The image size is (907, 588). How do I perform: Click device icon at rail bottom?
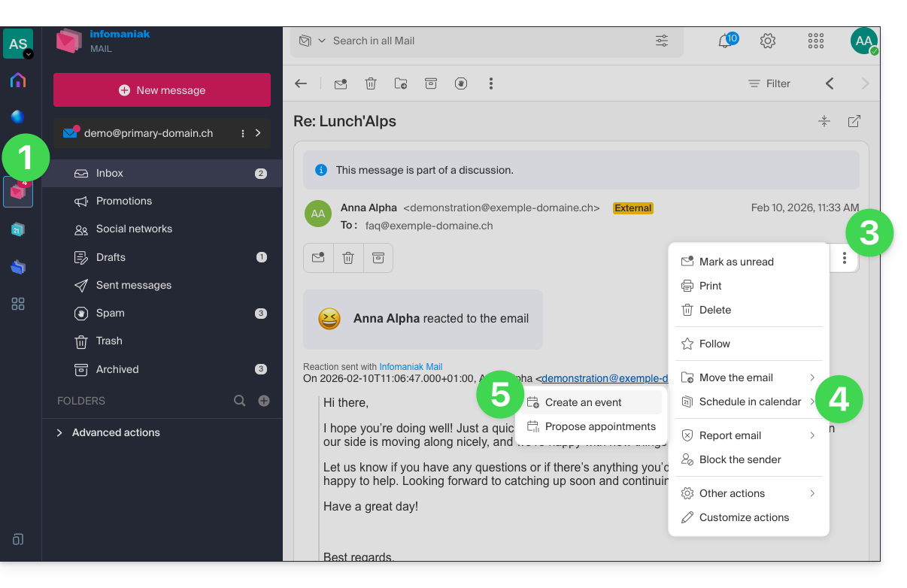(18, 539)
